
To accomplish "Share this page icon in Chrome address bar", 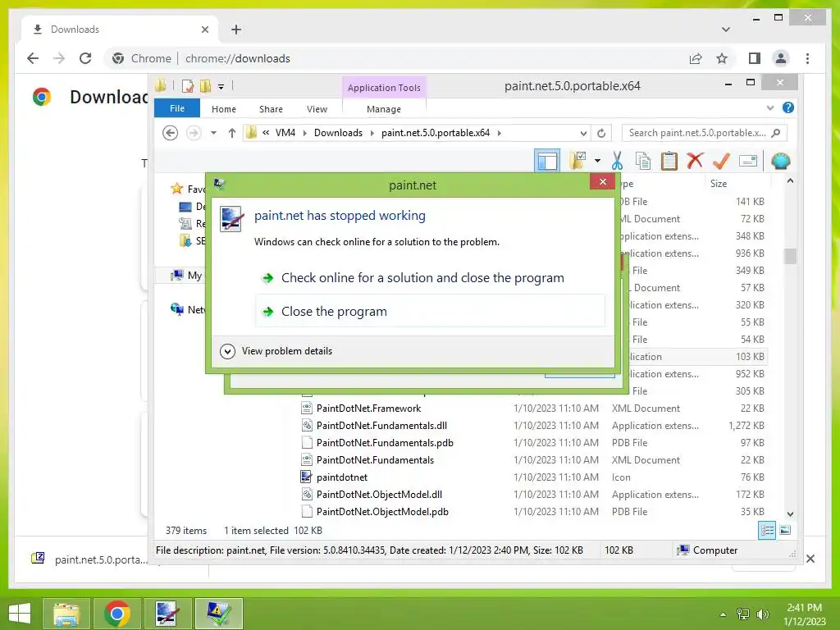I will pyautogui.click(x=696, y=58).
